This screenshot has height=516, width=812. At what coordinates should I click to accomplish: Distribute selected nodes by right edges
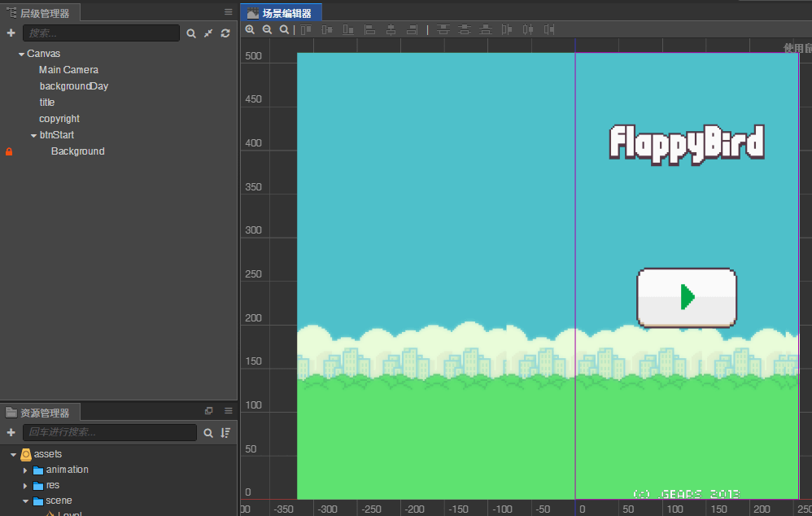(x=549, y=29)
